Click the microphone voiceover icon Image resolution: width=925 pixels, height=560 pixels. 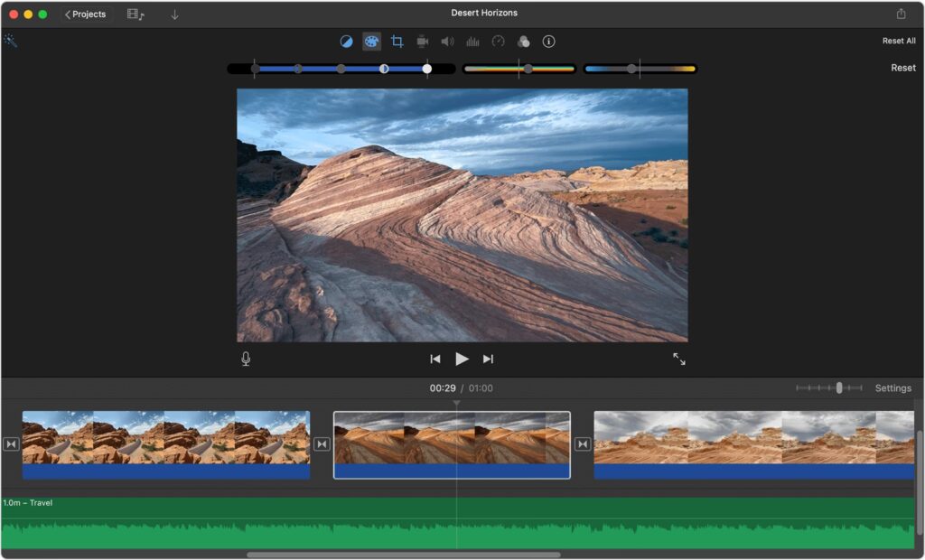tap(246, 359)
